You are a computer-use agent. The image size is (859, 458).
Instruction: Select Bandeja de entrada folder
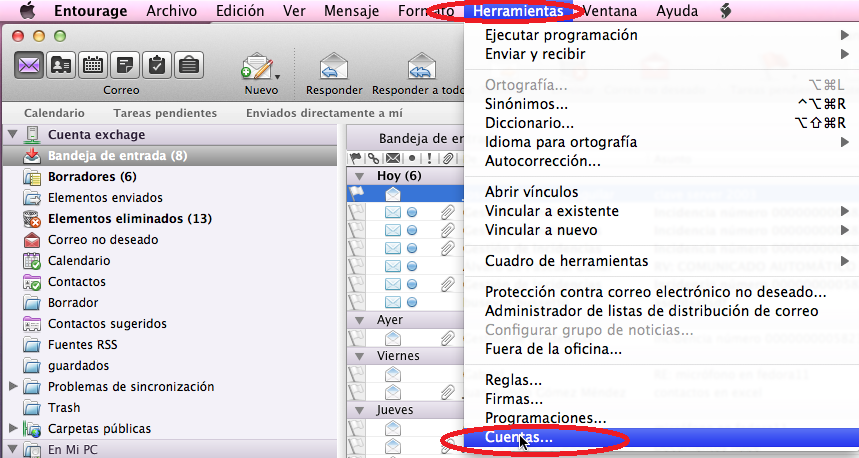point(170,156)
